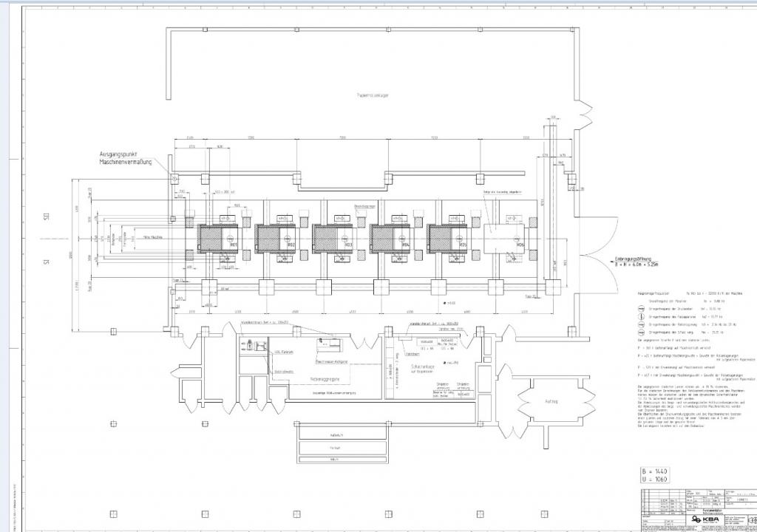Click the speaker symbol beside the title block
This screenshot has width=757, height=532.
(752, 519)
